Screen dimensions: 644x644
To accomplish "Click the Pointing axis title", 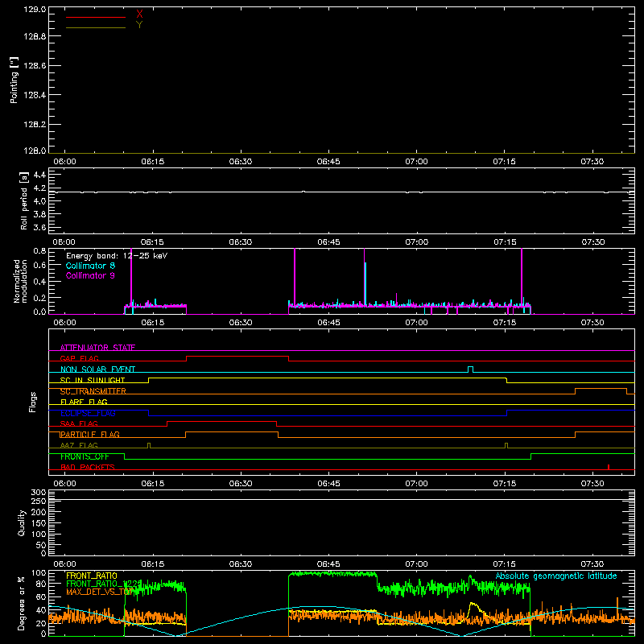I will click(14, 80).
